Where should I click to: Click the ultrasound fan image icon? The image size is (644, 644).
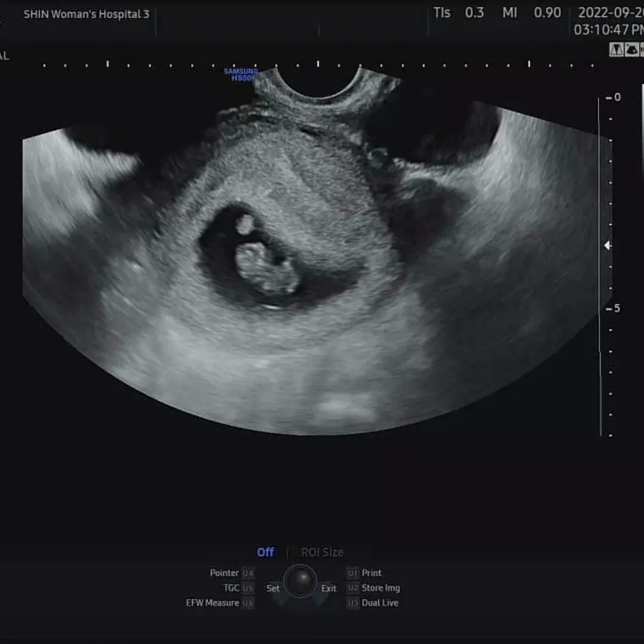631,49
